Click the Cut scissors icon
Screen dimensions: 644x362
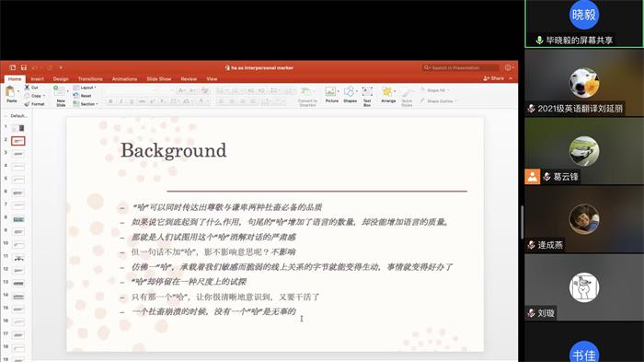click(27, 88)
